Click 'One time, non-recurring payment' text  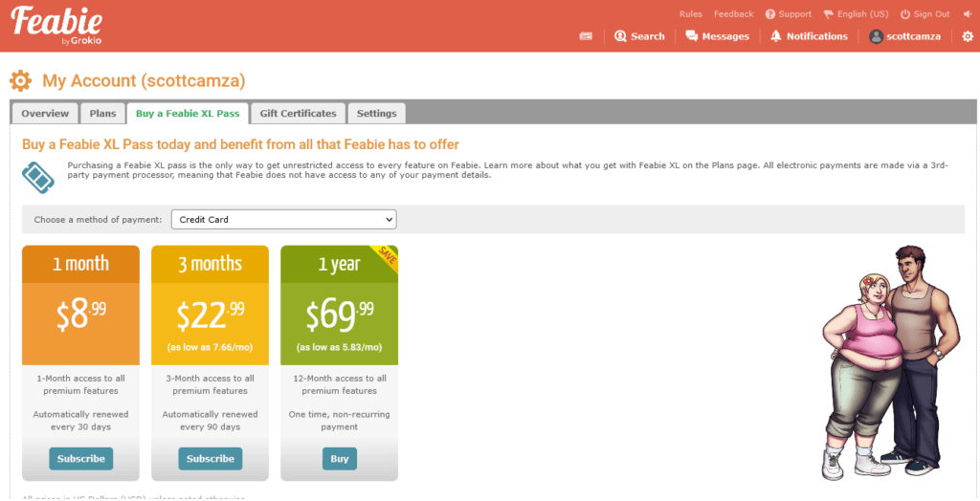pyautogui.click(x=340, y=421)
